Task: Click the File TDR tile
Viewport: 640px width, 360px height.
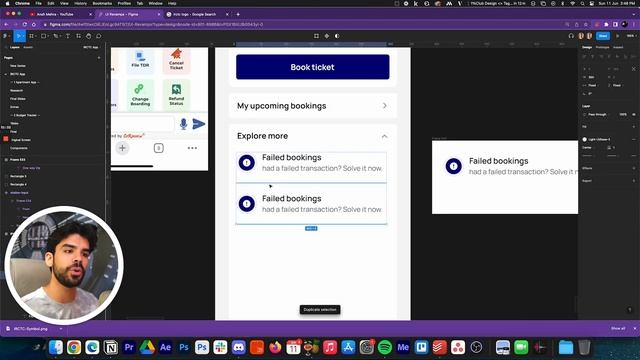Action: pos(140,60)
